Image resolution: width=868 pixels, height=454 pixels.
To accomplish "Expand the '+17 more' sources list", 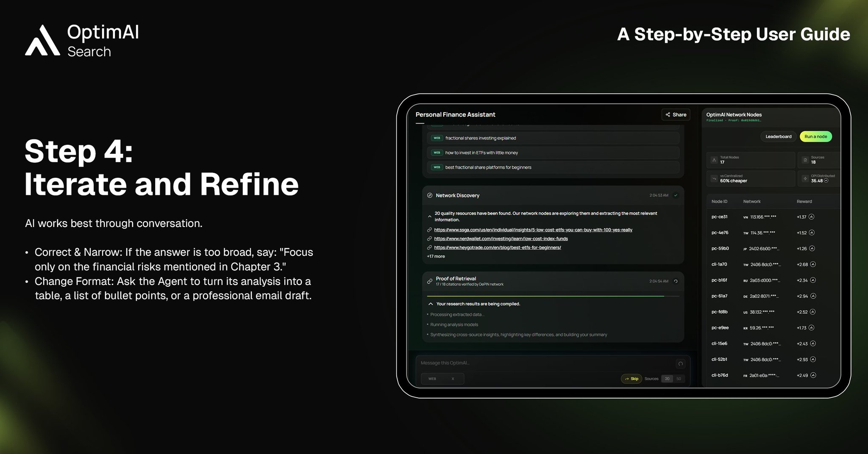I will 436,257.
